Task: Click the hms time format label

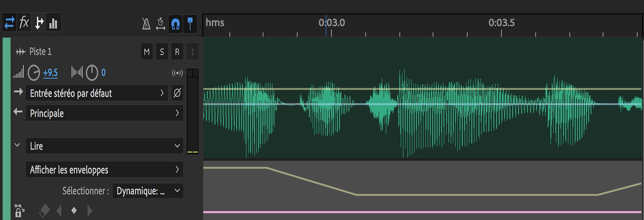Action: coord(215,22)
